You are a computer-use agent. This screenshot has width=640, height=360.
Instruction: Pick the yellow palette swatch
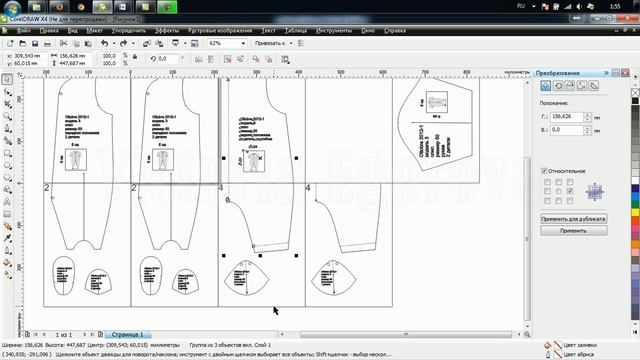tap(636, 212)
